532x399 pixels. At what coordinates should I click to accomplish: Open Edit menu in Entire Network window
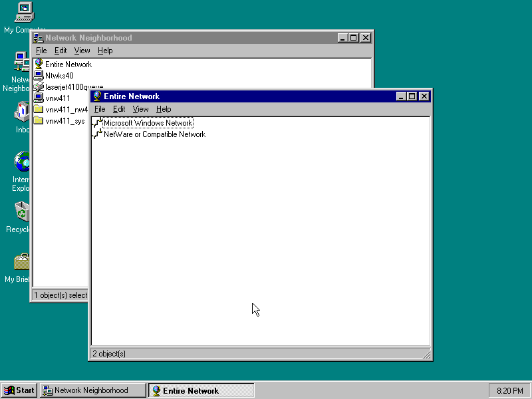click(x=119, y=109)
